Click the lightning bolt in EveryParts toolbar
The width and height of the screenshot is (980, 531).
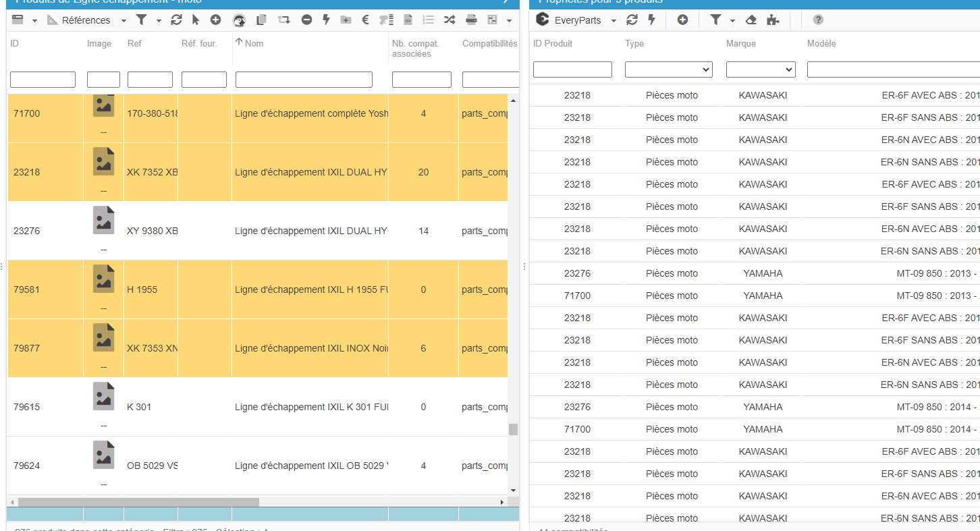click(x=651, y=20)
